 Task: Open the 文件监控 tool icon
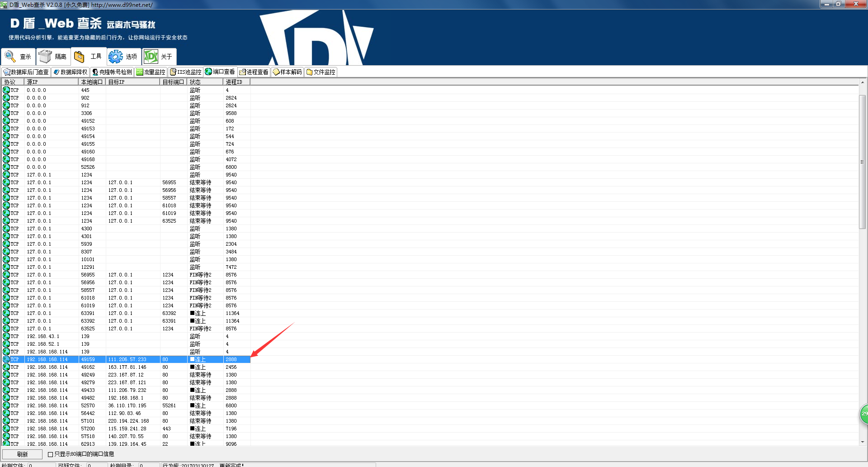tap(310, 72)
